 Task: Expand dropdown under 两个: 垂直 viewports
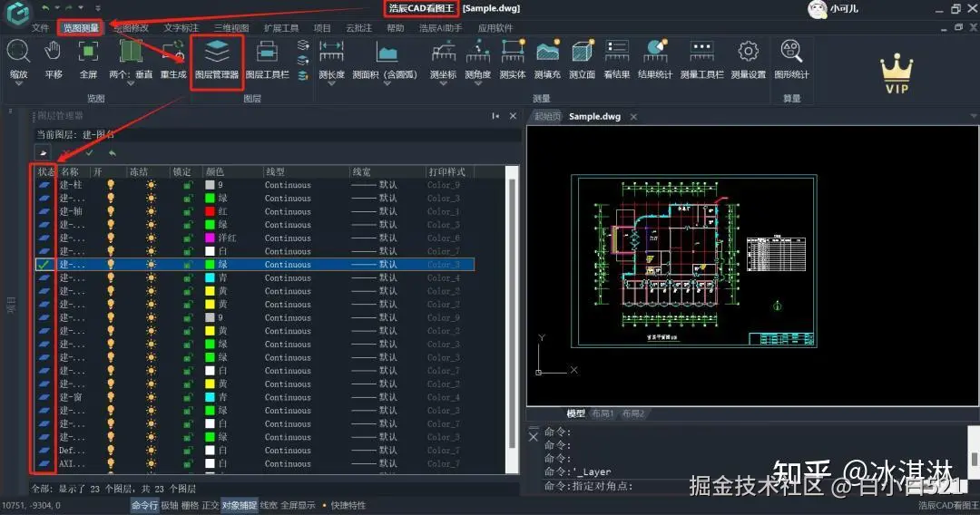(131, 83)
